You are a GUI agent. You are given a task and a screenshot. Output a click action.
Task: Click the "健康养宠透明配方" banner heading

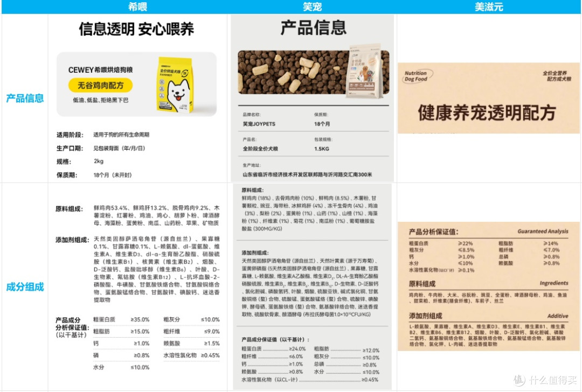487,113
